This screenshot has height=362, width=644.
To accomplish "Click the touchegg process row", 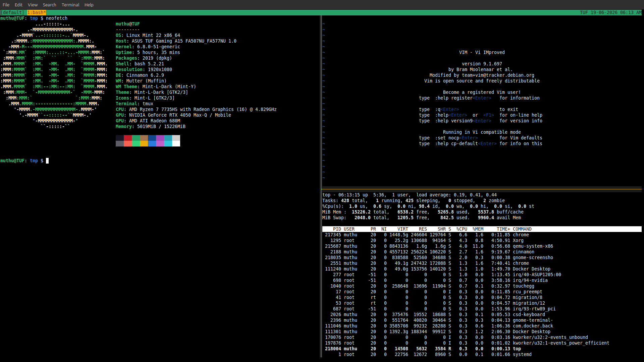I will 482,286.
